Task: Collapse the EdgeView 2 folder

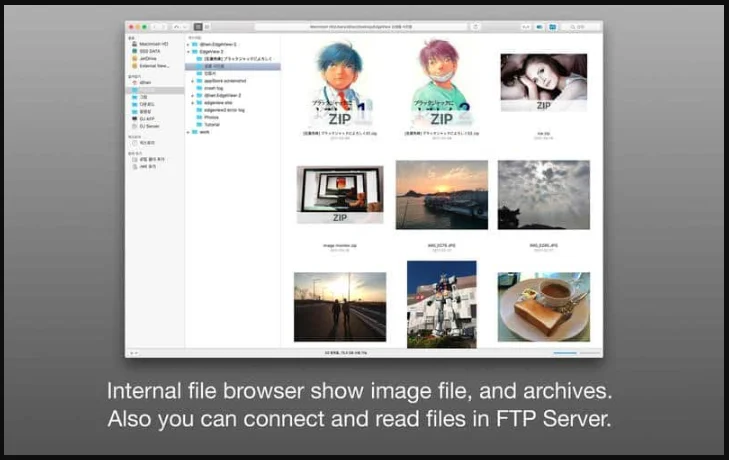Action: [188, 52]
